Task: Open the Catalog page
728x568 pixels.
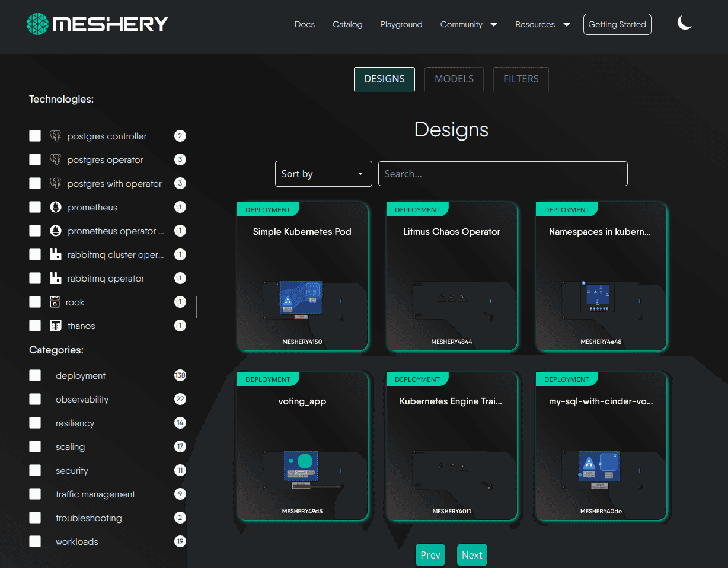Action: 347,24
